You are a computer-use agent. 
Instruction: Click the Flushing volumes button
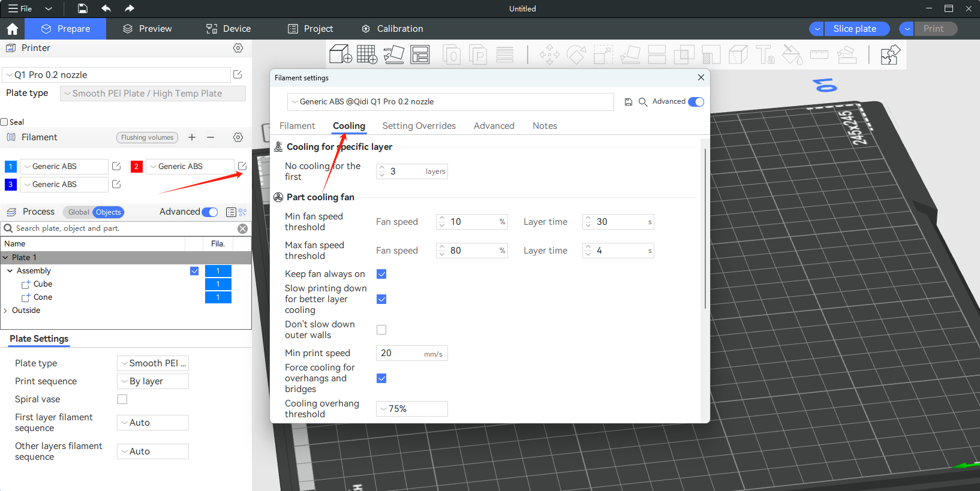tap(147, 137)
